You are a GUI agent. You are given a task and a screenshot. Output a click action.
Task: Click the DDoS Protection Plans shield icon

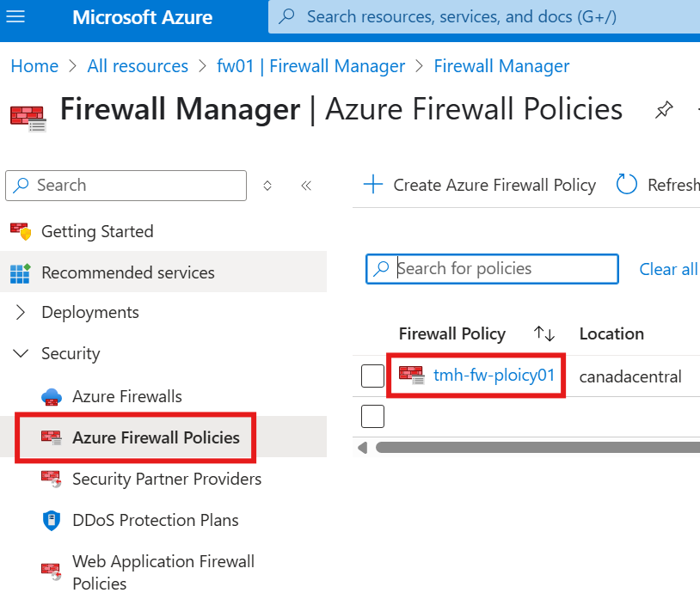click(52, 520)
